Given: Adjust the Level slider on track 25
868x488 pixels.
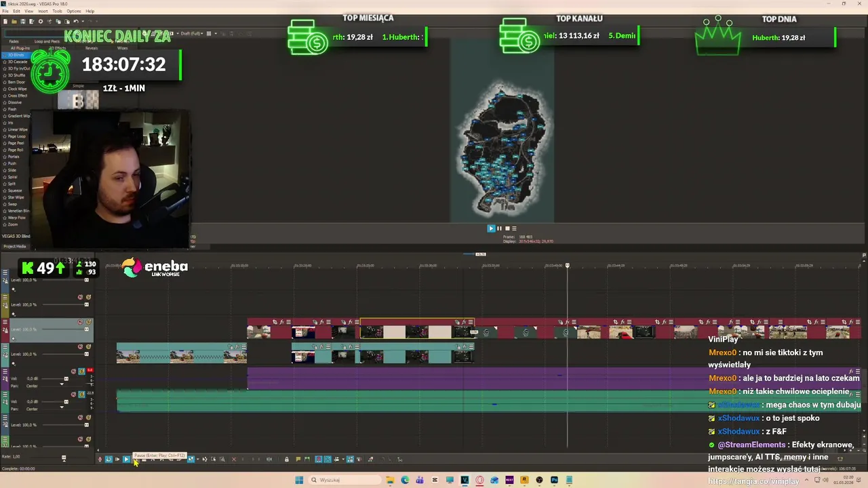Looking at the screenshot, I should pyautogui.click(x=87, y=304).
